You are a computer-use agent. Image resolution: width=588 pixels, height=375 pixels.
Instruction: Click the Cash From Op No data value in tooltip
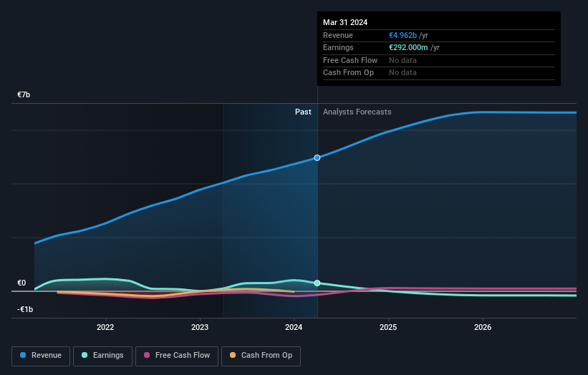click(403, 73)
